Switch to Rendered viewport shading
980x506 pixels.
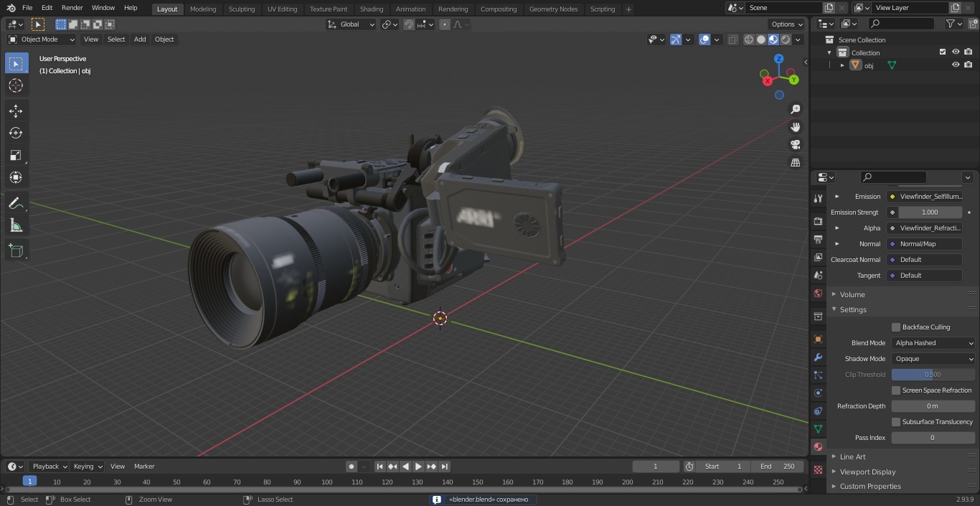click(786, 39)
